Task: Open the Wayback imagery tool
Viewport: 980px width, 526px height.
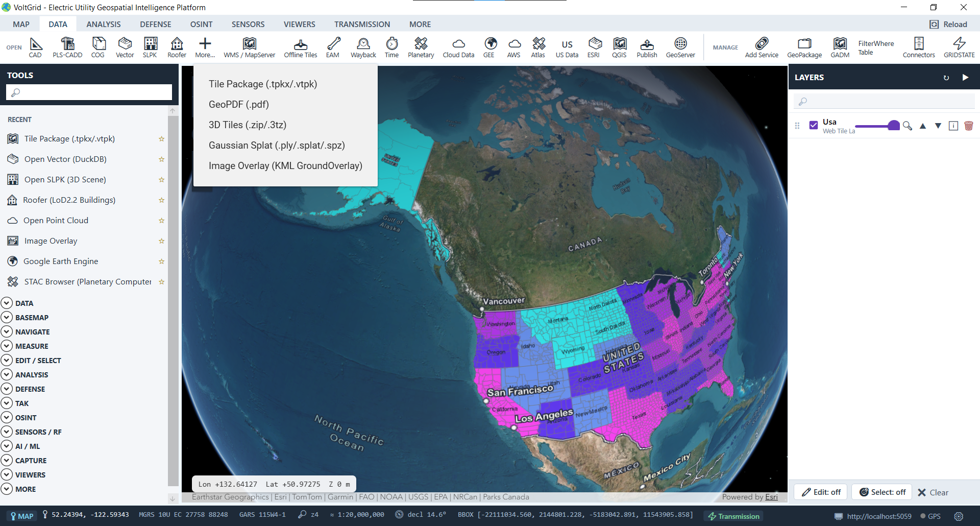Action: tap(363, 47)
